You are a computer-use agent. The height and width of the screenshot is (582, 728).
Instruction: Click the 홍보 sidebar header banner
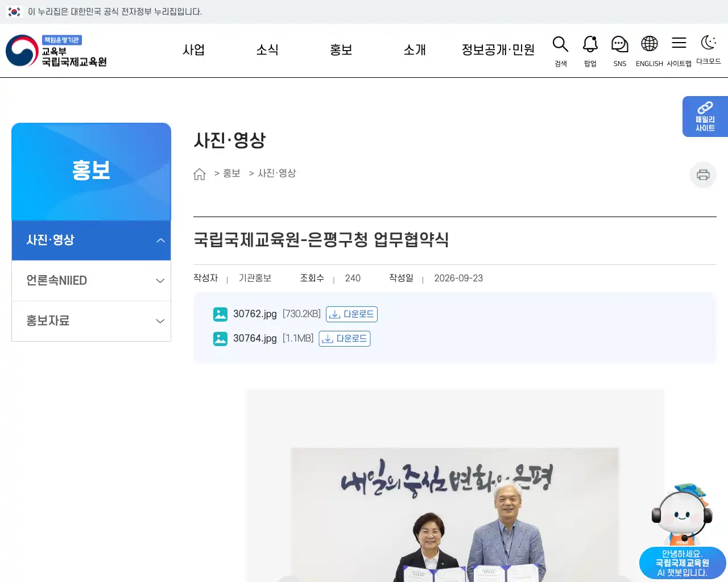91,172
